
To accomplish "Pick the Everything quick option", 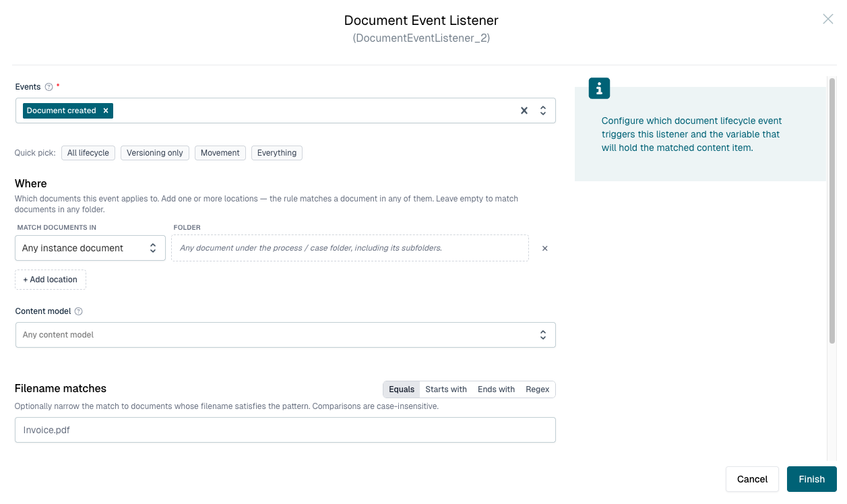I will tap(277, 153).
